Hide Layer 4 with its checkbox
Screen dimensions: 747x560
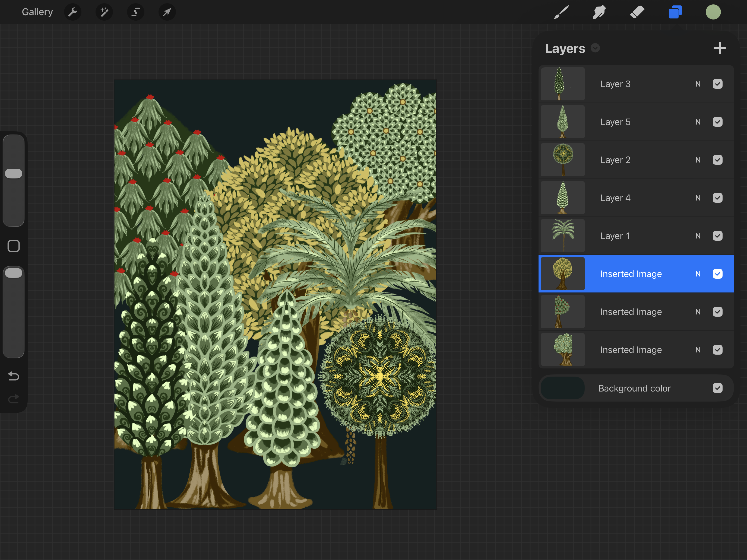point(718,198)
